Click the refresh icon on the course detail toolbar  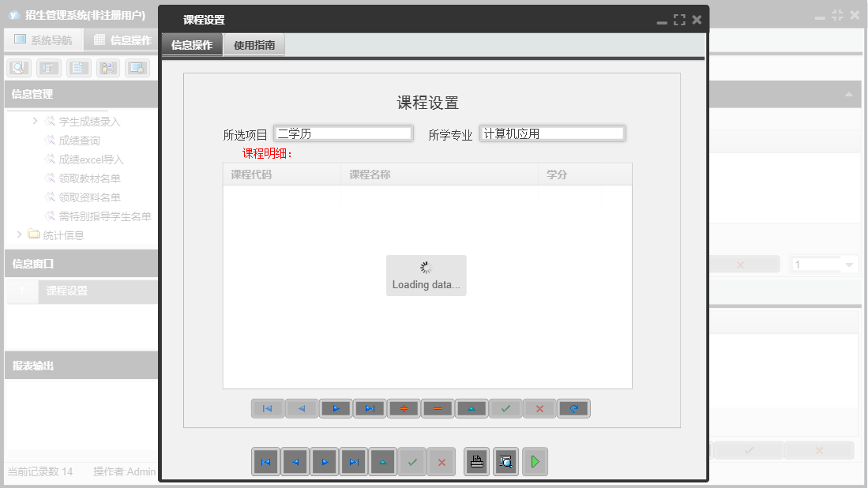[573, 408]
